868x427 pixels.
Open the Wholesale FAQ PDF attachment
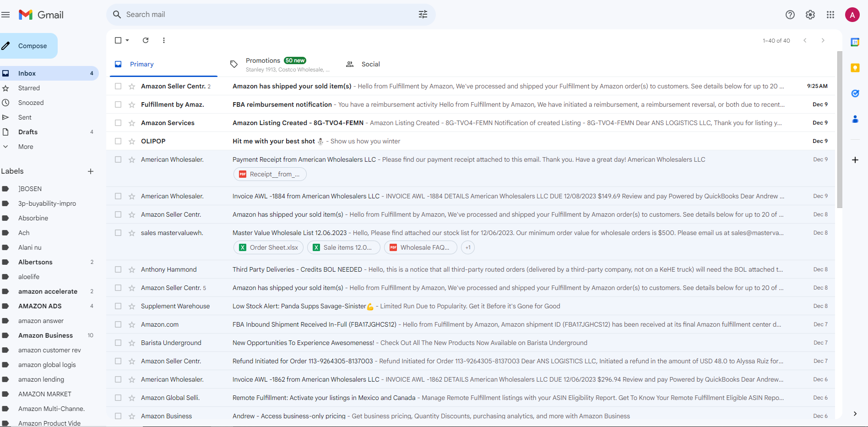421,247
